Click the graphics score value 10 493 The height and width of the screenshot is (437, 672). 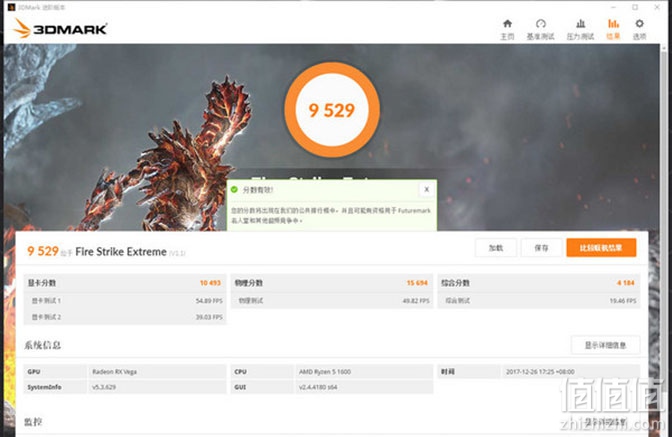click(210, 283)
